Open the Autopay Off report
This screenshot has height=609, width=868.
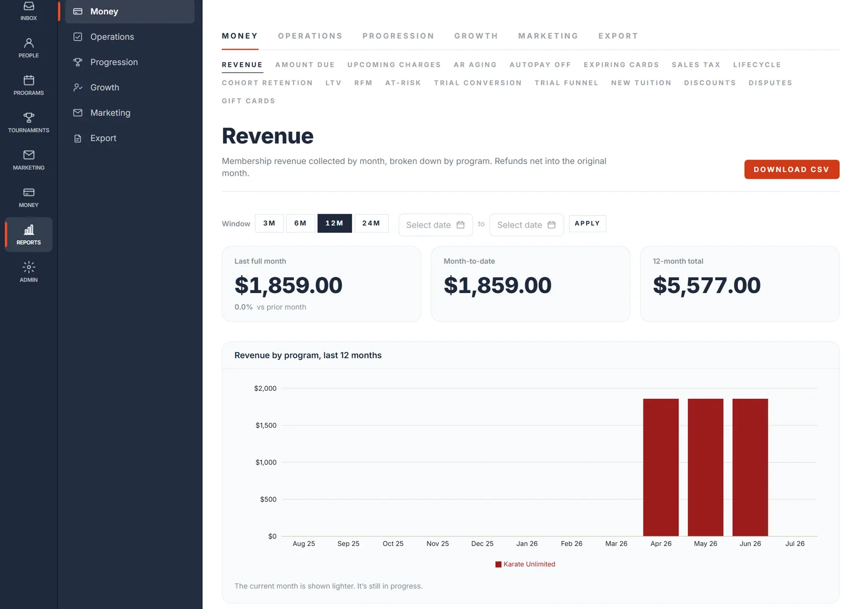point(540,65)
